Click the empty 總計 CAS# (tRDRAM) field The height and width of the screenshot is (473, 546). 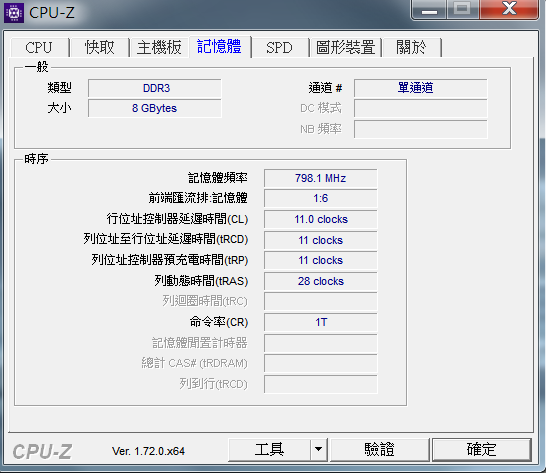[x=321, y=364]
